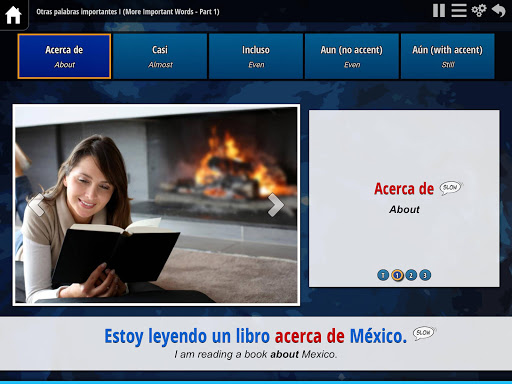Jump to example 2 page dot
This screenshot has height=384, width=512.
(x=411, y=275)
